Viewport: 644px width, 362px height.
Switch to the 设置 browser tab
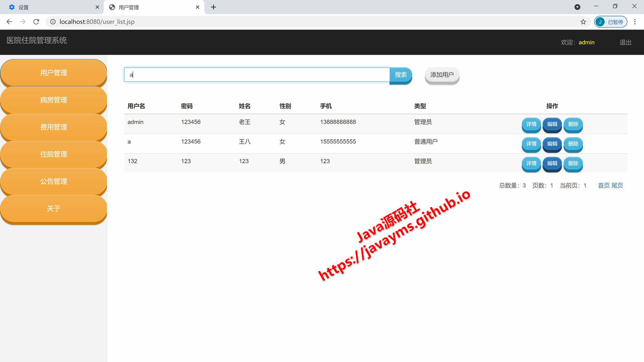click(x=52, y=7)
